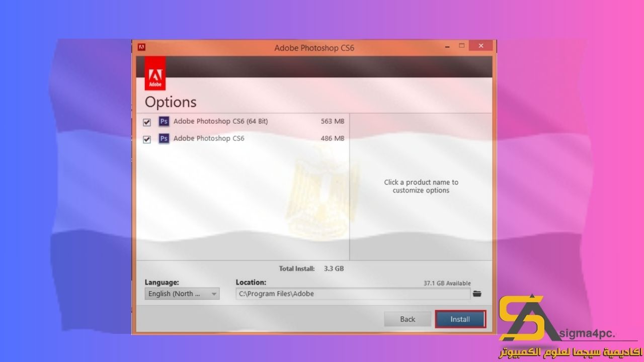The image size is (644, 362).
Task: Toggle the Adobe Photoshop CS6 (64 Bit) checkbox
Action: pos(147,122)
